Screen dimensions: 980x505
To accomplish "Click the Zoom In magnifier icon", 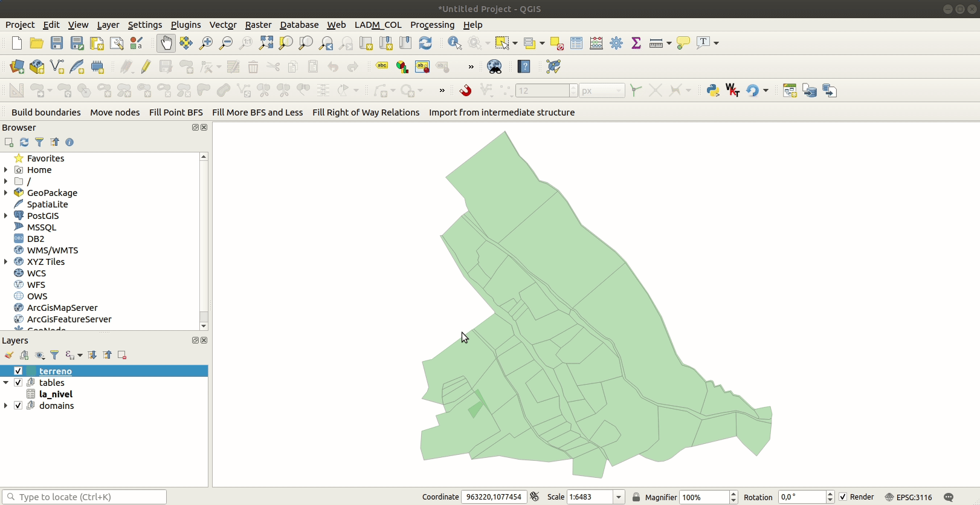I will (206, 43).
